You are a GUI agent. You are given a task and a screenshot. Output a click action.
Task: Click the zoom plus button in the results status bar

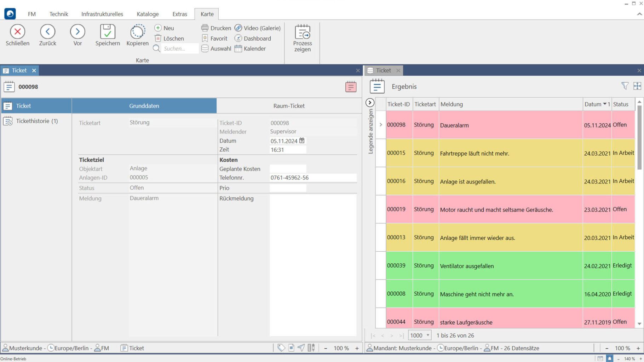click(638, 348)
